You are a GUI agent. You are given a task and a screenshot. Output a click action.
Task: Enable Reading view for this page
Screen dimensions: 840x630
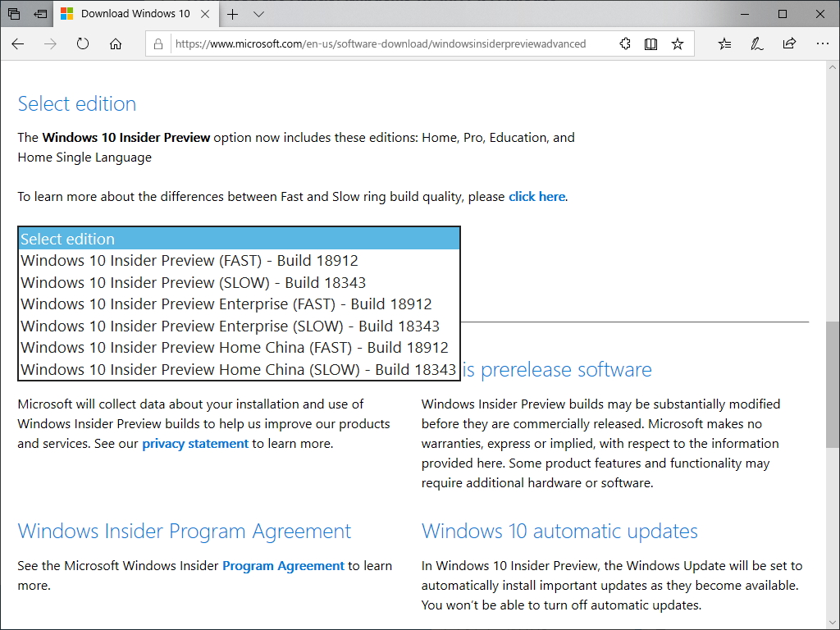point(651,43)
